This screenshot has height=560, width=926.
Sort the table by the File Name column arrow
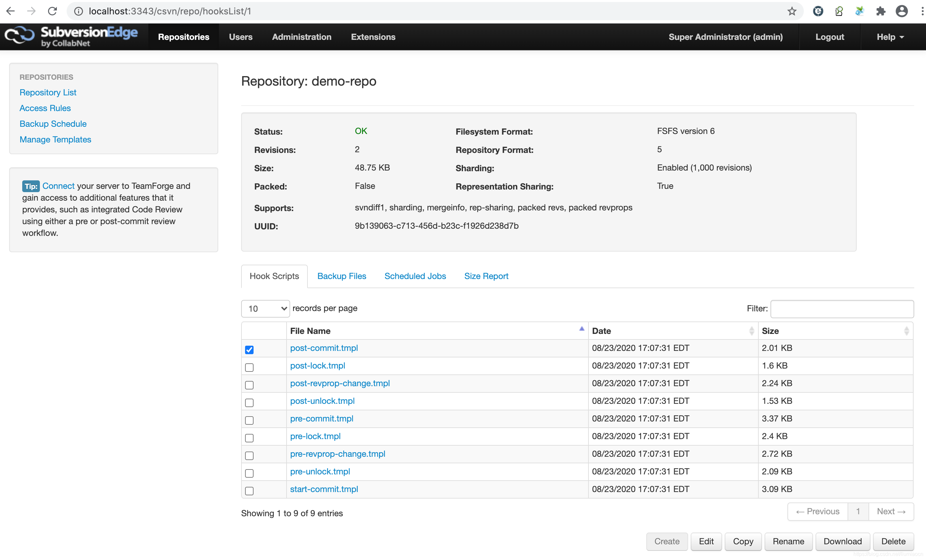pos(581,329)
